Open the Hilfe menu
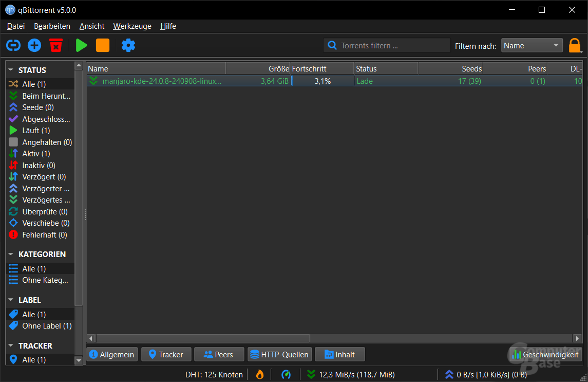This screenshot has width=588, height=382. click(x=168, y=26)
